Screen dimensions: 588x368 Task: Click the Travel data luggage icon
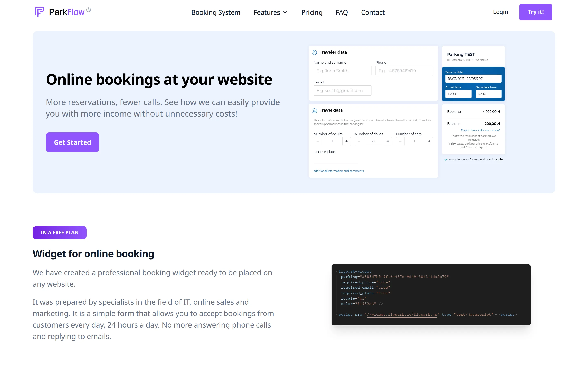(314, 110)
